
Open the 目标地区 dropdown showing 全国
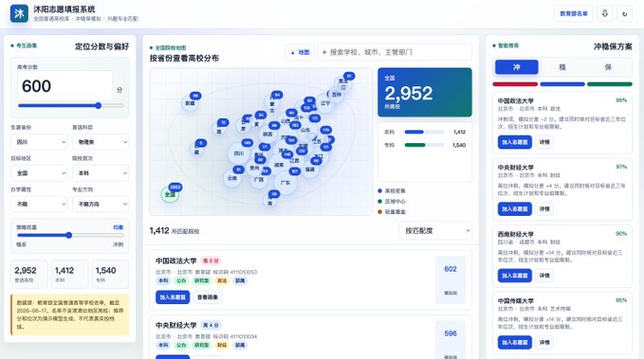(x=39, y=173)
